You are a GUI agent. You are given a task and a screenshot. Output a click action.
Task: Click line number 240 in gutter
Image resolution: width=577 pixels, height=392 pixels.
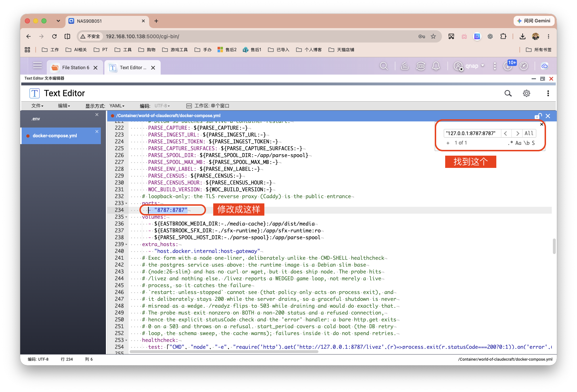tap(119, 251)
